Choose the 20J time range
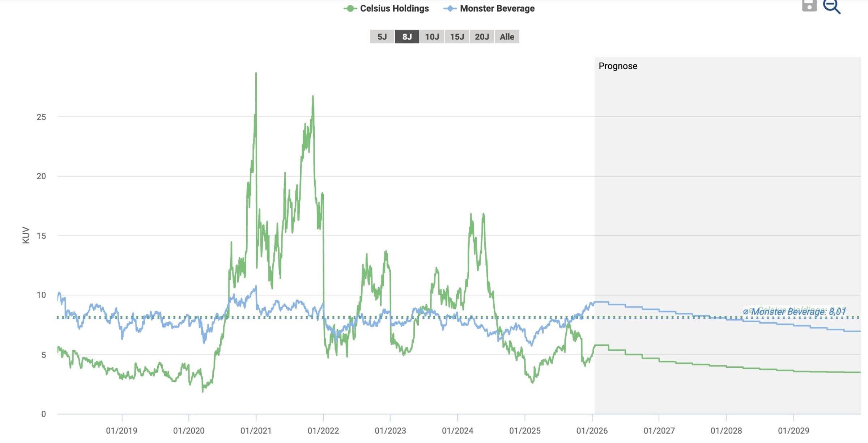This screenshot has height=443, width=868. tap(482, 37)
